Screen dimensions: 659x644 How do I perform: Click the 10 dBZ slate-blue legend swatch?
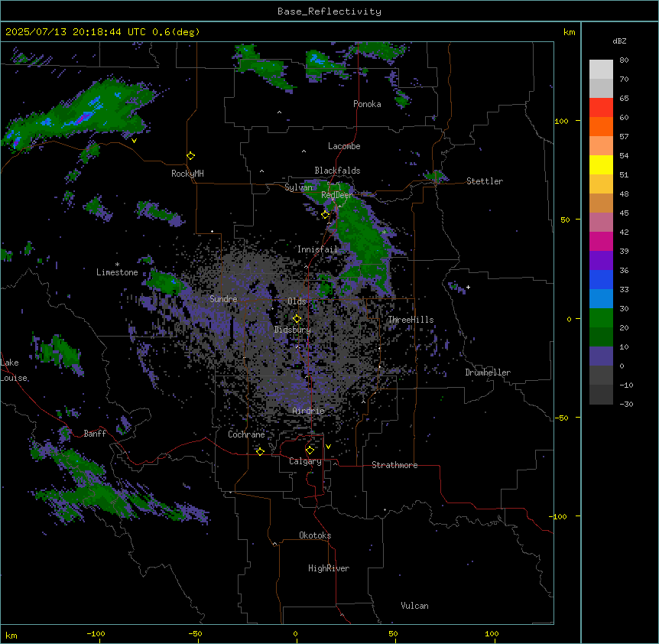[601, 356]
